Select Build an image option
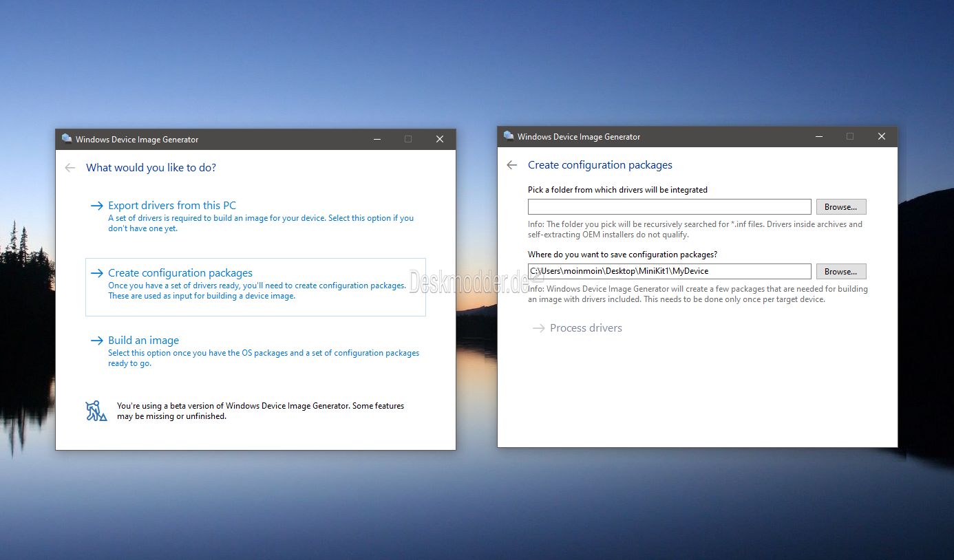Viewport: 954px width, 560px height. point(255,351)
